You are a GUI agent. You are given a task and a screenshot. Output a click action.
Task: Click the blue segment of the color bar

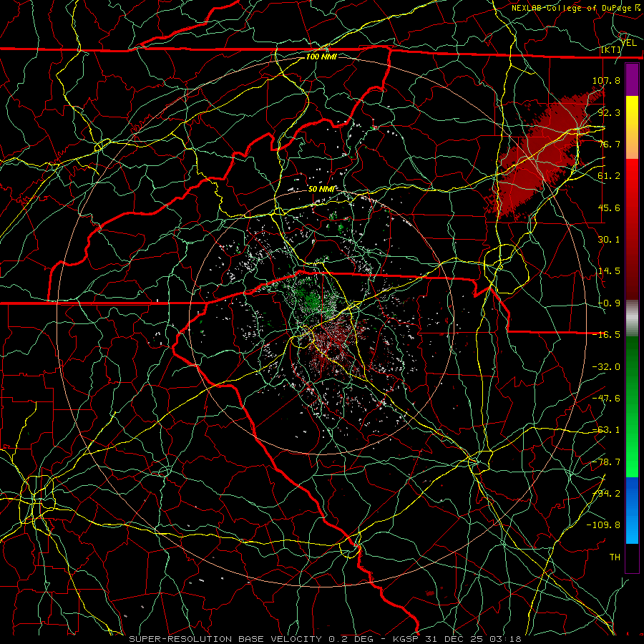pyautogui.click(x=632, y=510)
